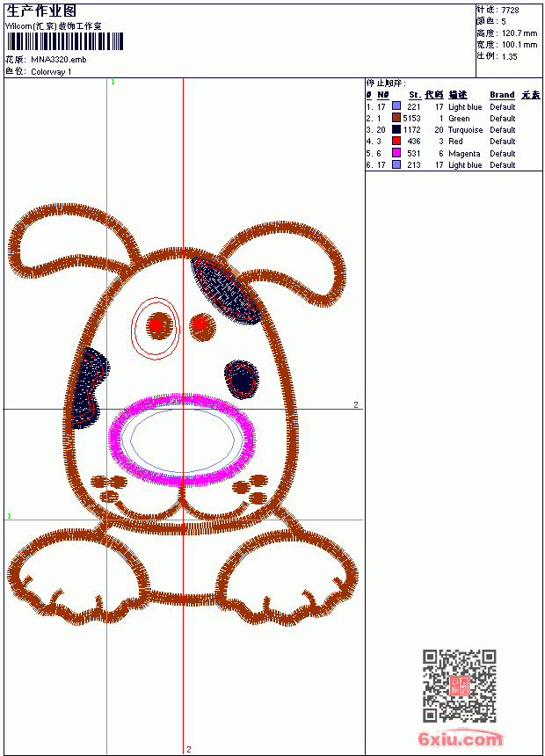Click the Red row description text
The height and width of the screenshot is (756, 545).
455,142
